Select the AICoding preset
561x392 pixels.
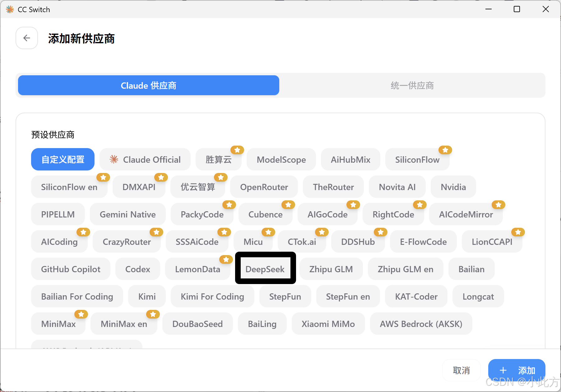(x=59, y=241)
